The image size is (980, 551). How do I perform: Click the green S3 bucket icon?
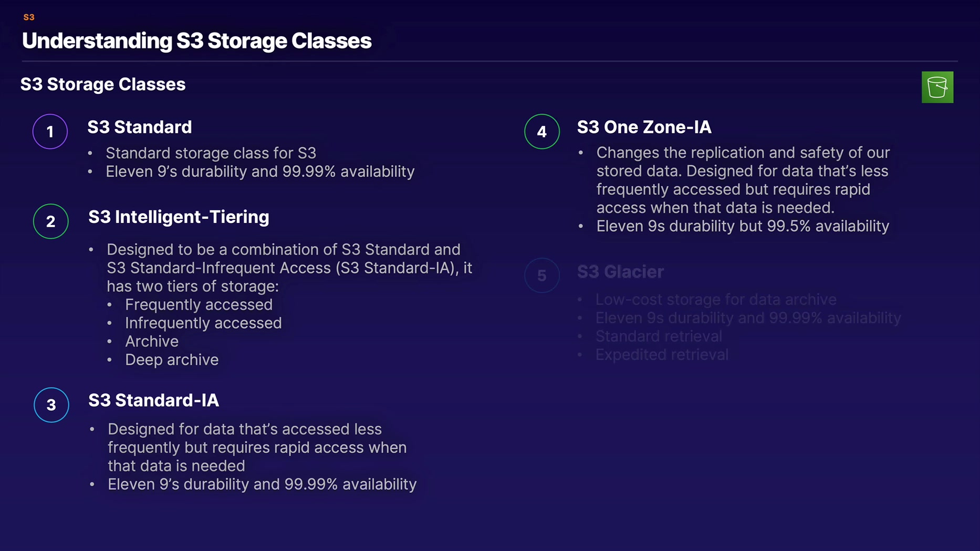[937, 87]
